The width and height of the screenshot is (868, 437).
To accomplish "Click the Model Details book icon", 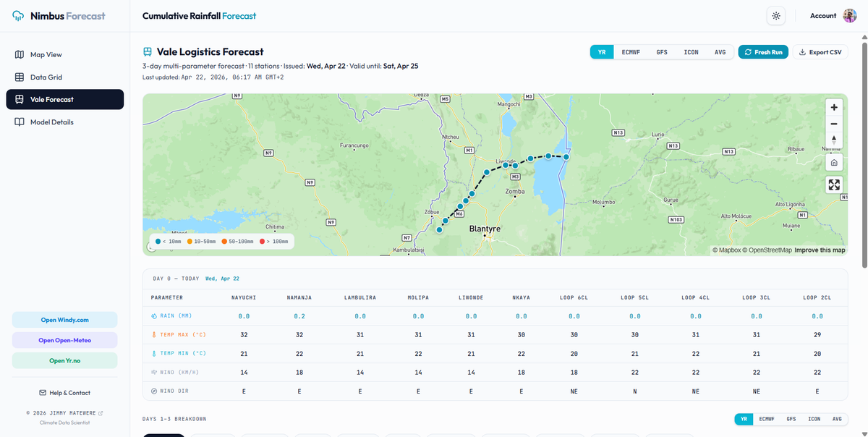I will [x=20, y=122].
